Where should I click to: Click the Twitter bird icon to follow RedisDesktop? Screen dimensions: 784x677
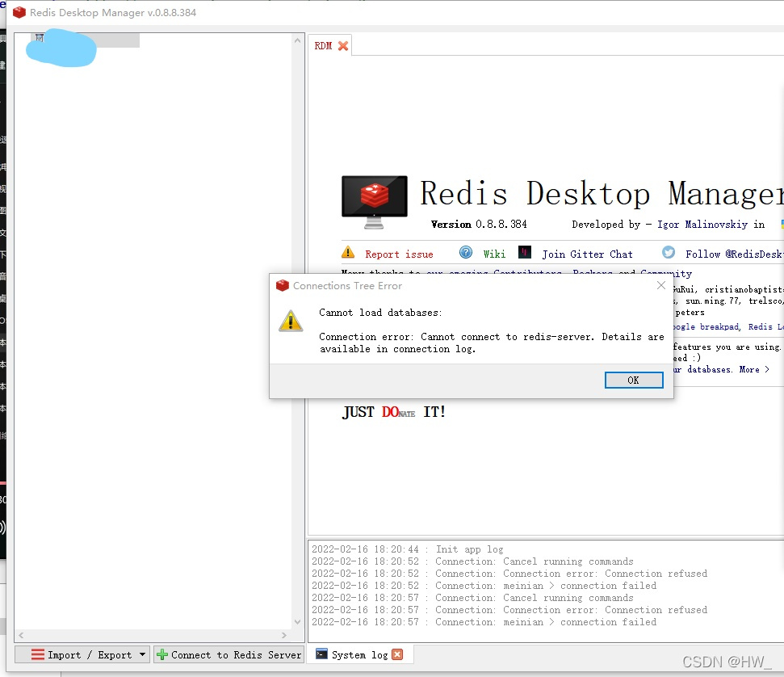coord(669,253)
